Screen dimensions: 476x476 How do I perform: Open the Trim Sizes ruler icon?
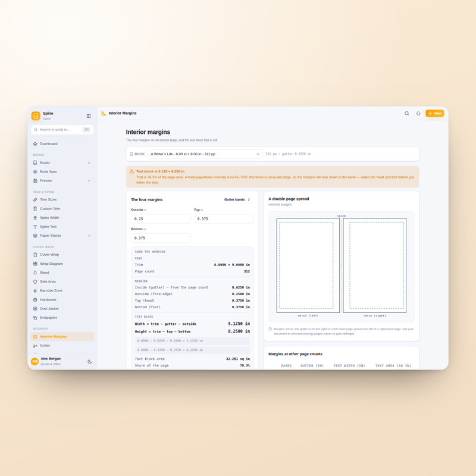pos(35,199)
